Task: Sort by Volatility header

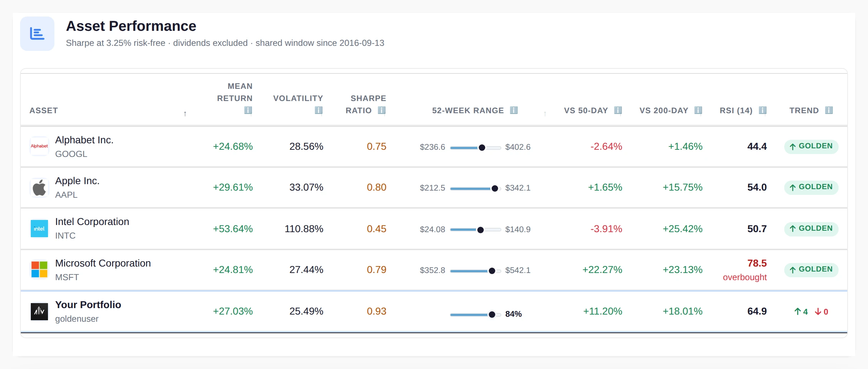Action: [298, 99]
